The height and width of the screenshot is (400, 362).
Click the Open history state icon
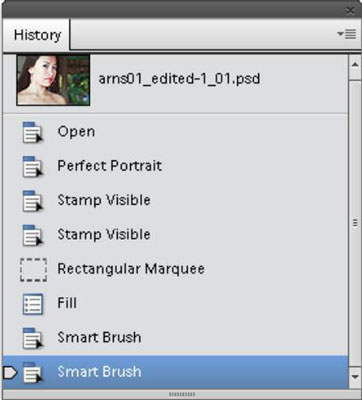click(x=33, y=132)
